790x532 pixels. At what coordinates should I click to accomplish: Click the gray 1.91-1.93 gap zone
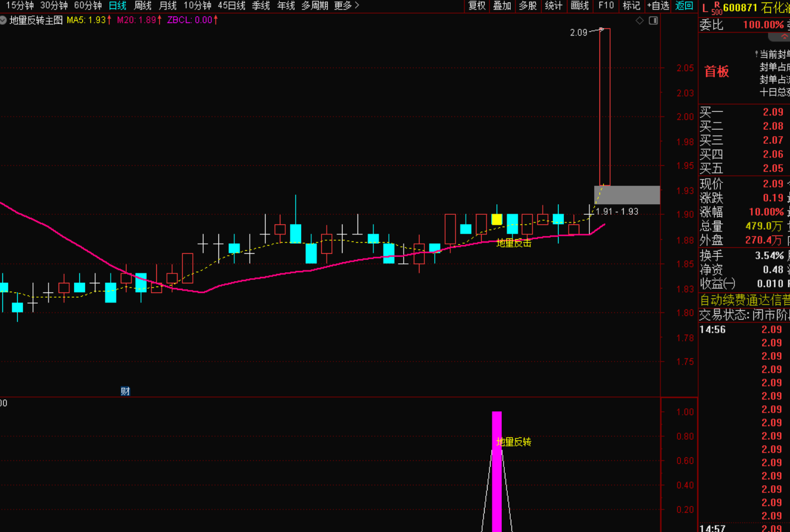[x=627, y=195]
